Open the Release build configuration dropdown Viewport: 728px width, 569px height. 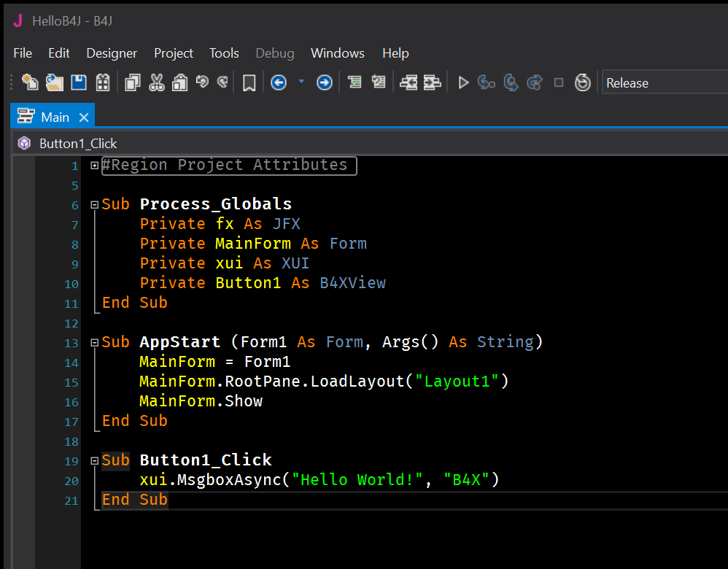pos(665,82)
